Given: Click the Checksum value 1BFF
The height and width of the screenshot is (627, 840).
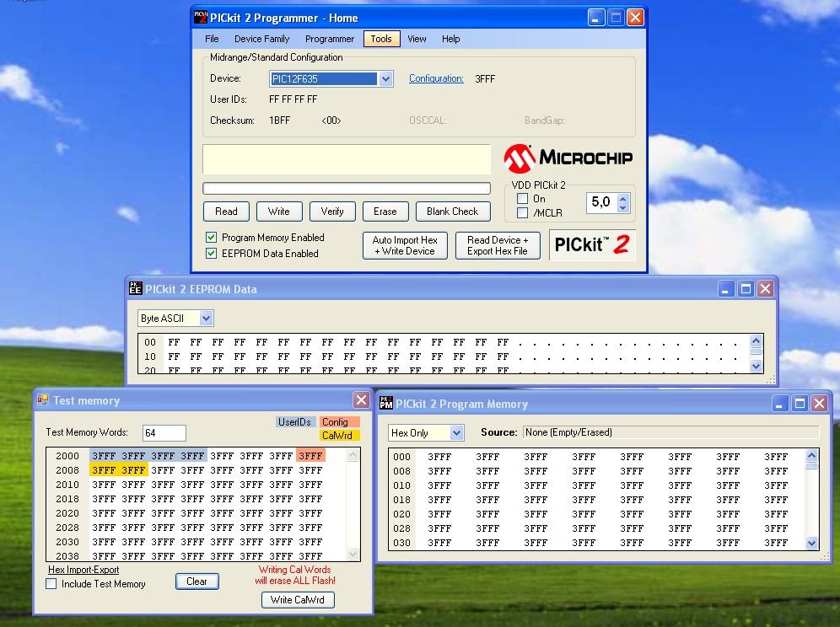Looking at the screenshot, I should pos(280,121).
